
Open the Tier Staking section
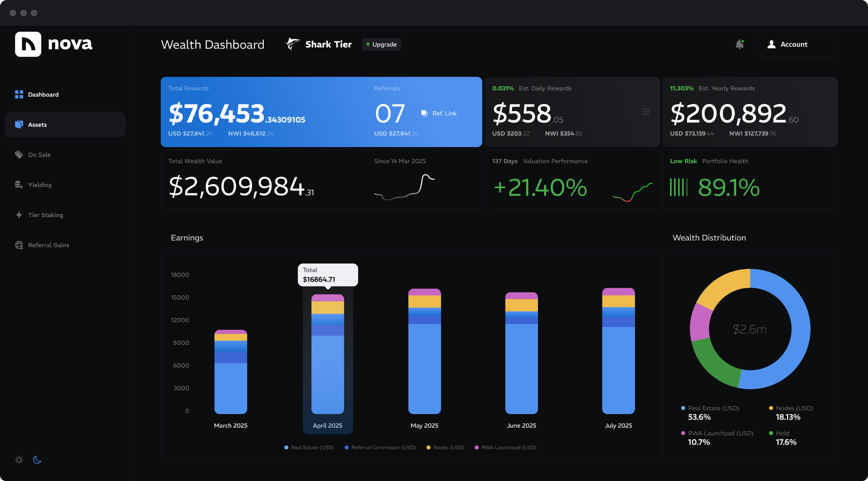46,214
